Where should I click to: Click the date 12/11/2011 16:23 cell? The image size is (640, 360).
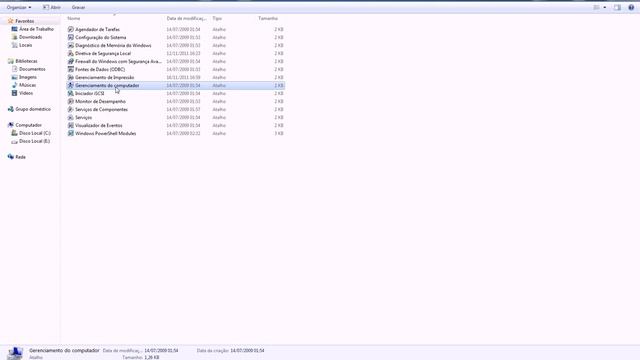point(183,53)
